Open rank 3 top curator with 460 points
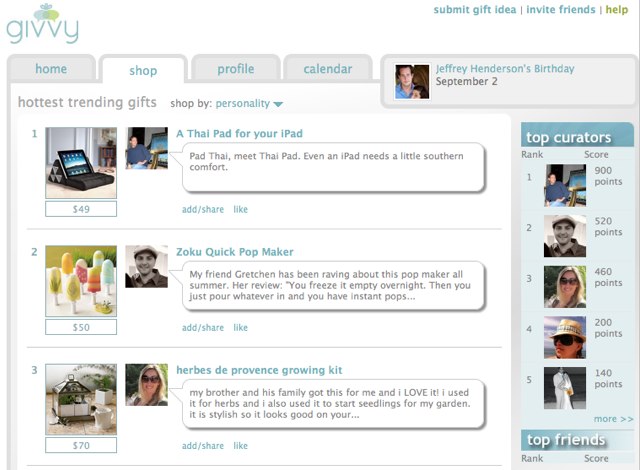 565,286
